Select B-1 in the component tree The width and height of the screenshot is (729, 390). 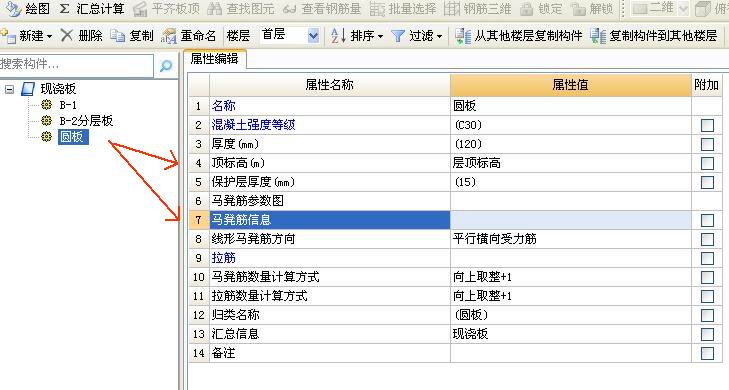(68, 105)
